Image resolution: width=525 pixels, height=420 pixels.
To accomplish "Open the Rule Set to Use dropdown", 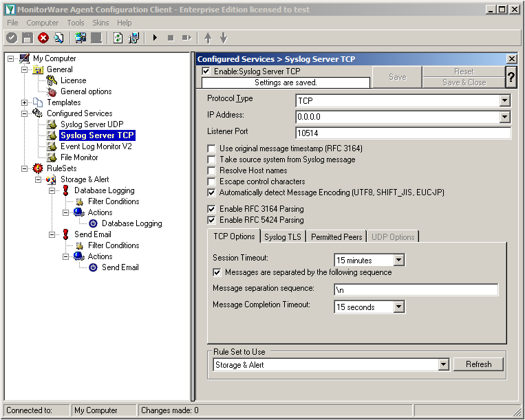I will pyautogui.click(x=443, y=364).
